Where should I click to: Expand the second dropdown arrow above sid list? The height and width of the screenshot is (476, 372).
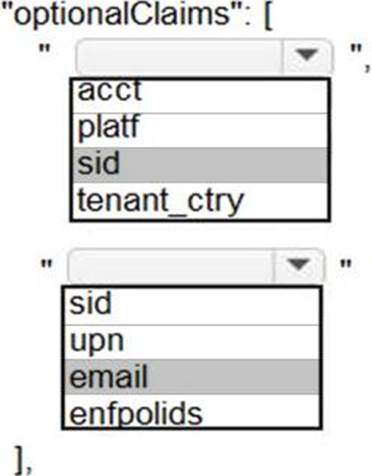(298, 265)
